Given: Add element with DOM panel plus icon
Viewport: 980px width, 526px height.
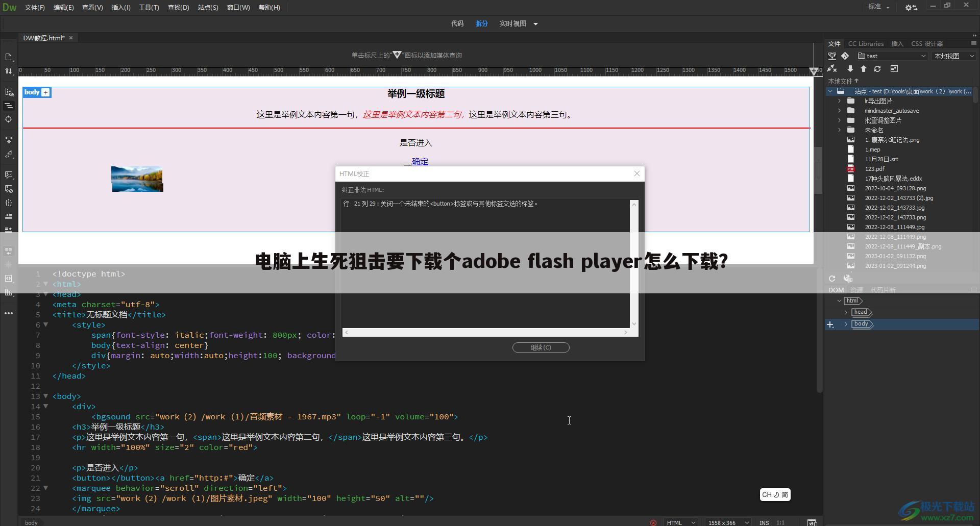Looking at the screenshot, I should [830, 324].
